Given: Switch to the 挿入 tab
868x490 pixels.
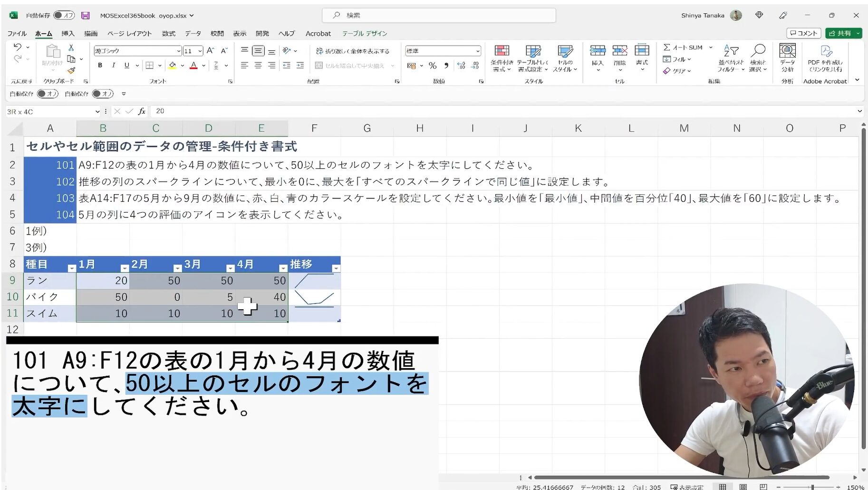Looking at the screenshot, I should coord(68,33).
